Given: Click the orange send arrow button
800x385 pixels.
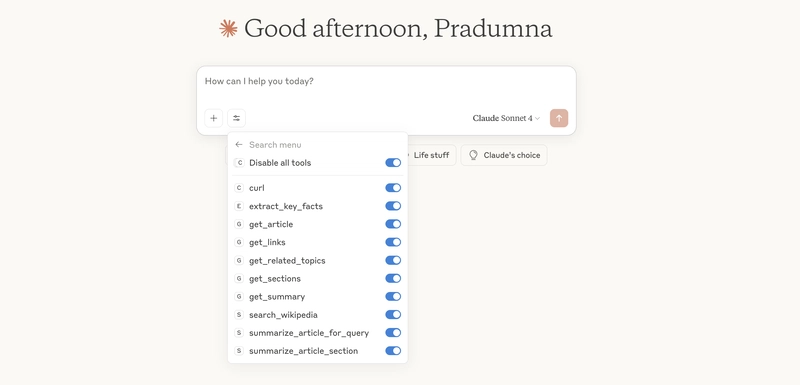Looking at the screenshot, I should pyautogui.click(x=559, y=118).
